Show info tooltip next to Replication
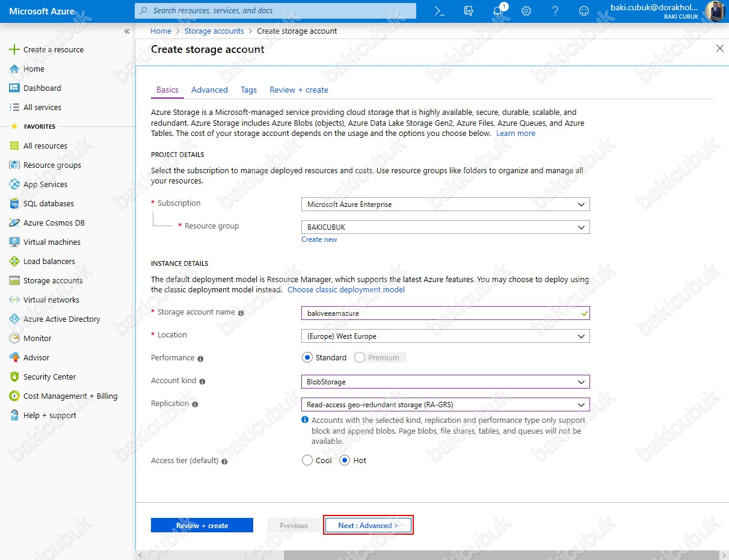 [195, 404]
